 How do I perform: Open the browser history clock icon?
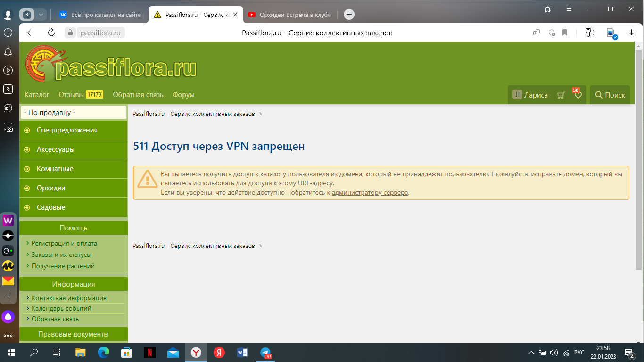tap(8, 33)
